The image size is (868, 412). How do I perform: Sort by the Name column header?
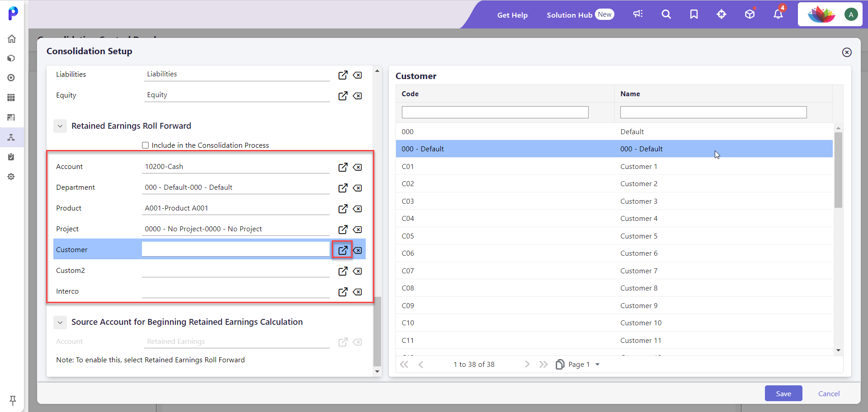pos(630,94)
